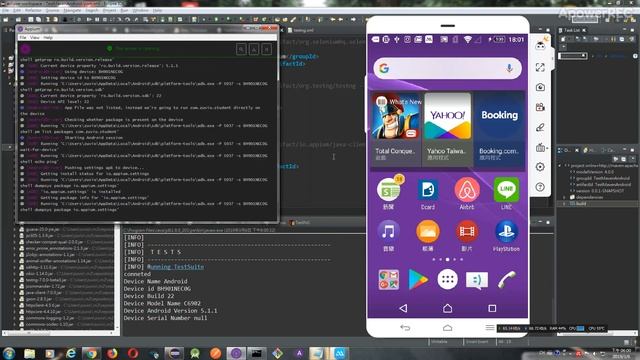Open the Running TestSuite link in console
Viewport: 640px width, 360px height.
tap(176, 267)
